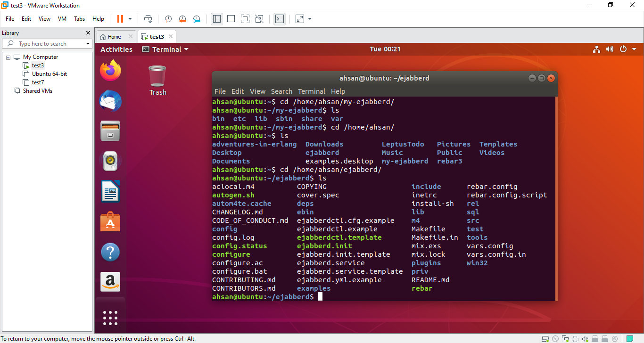Viewport: 644px width, 343px height.
Task: Launch Firefox from the dock
Action: pos(110,71)
